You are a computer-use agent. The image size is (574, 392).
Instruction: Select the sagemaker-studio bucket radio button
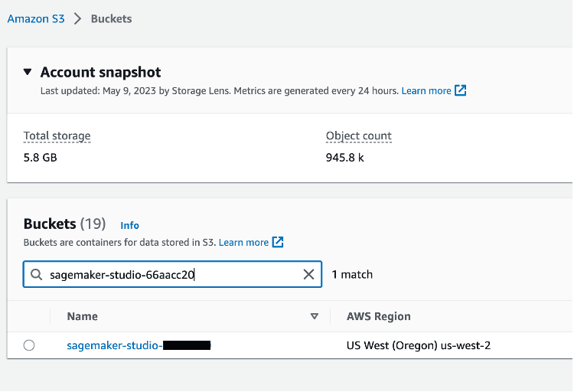point(29,345)
